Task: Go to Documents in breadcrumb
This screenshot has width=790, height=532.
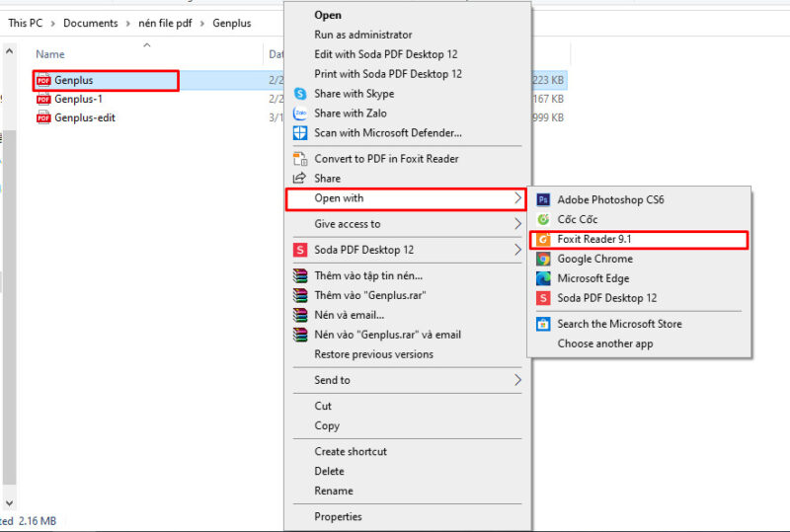Action: point(90,23)
